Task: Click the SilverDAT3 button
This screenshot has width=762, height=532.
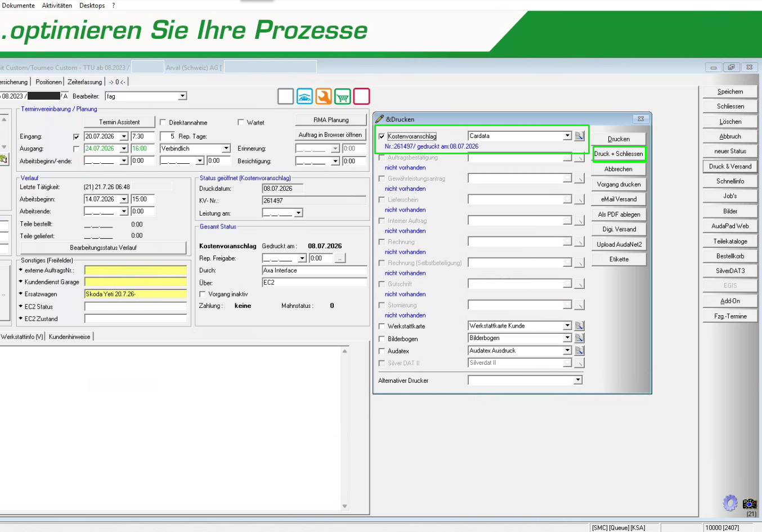Action: (730, 271)
